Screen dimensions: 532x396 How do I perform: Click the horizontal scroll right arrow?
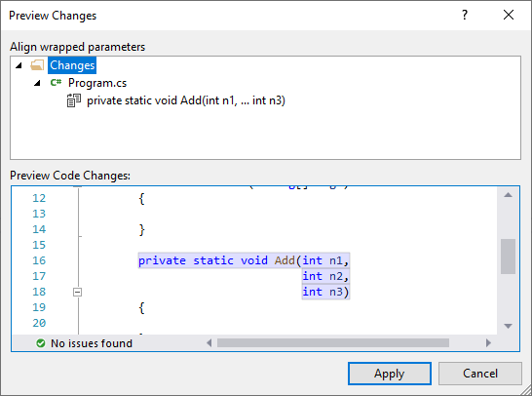488,343
